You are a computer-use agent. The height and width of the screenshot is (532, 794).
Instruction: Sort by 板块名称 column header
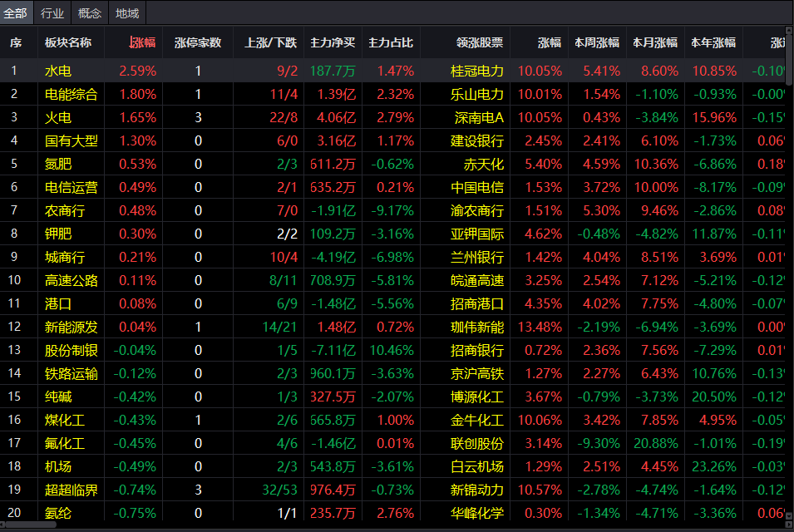coord(68,42)
